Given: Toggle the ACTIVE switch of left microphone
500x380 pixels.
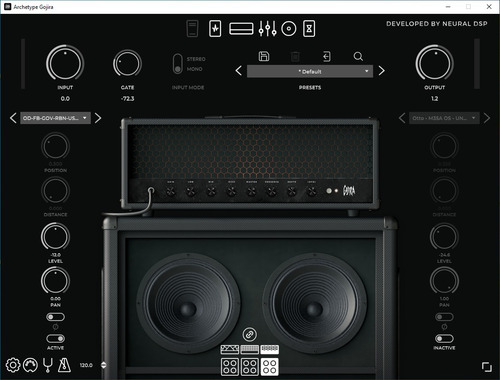Looking at the screenshot, I should [x=55, y=339].
